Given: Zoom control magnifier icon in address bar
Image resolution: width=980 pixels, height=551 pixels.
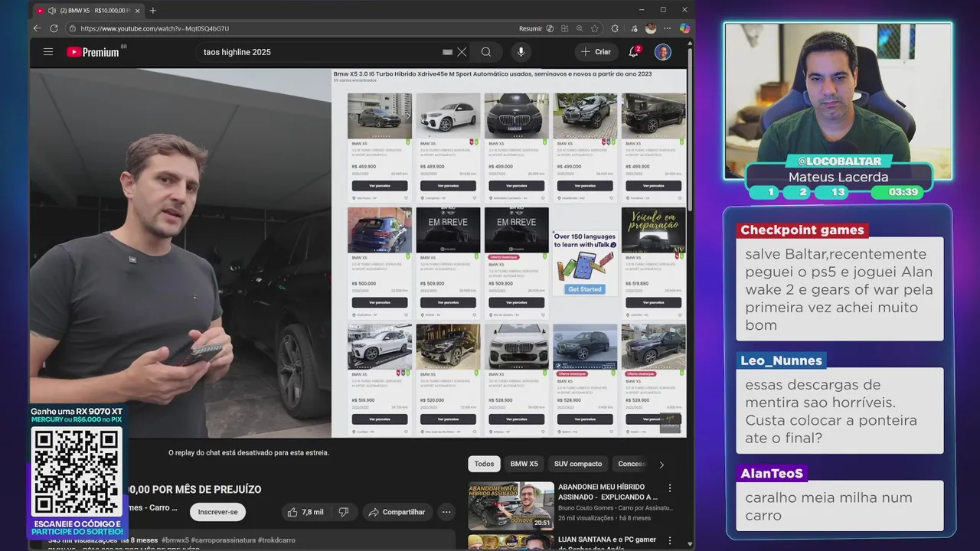Looking at the screenshot, I should pyautogui.click(x=580, y=28).
